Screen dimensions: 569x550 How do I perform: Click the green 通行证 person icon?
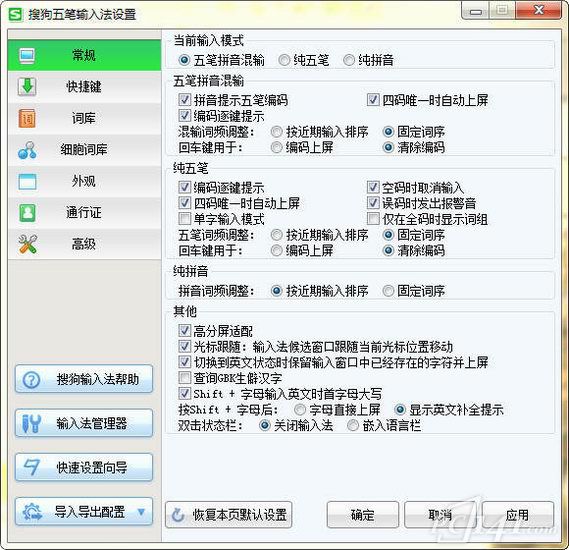27,213
